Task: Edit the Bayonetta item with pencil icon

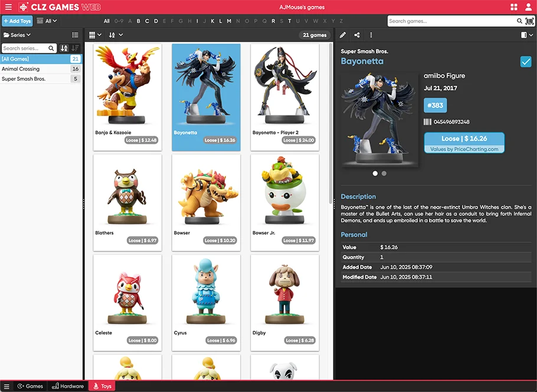Action: tap(342, 35)
